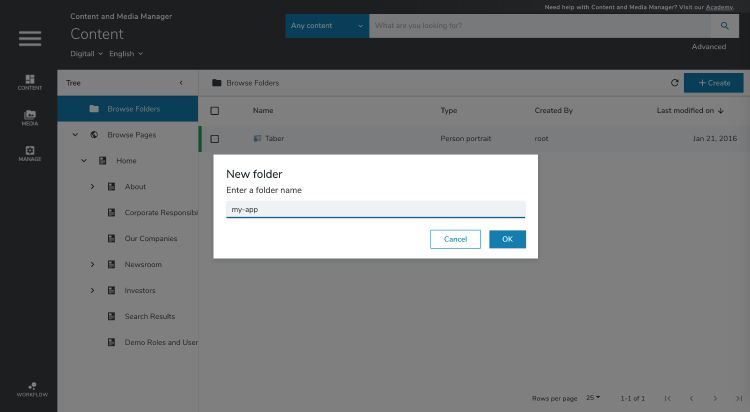This screenshot has height=412, width=750.
Task: Check the Taber row checkbox
Action: 215,139
